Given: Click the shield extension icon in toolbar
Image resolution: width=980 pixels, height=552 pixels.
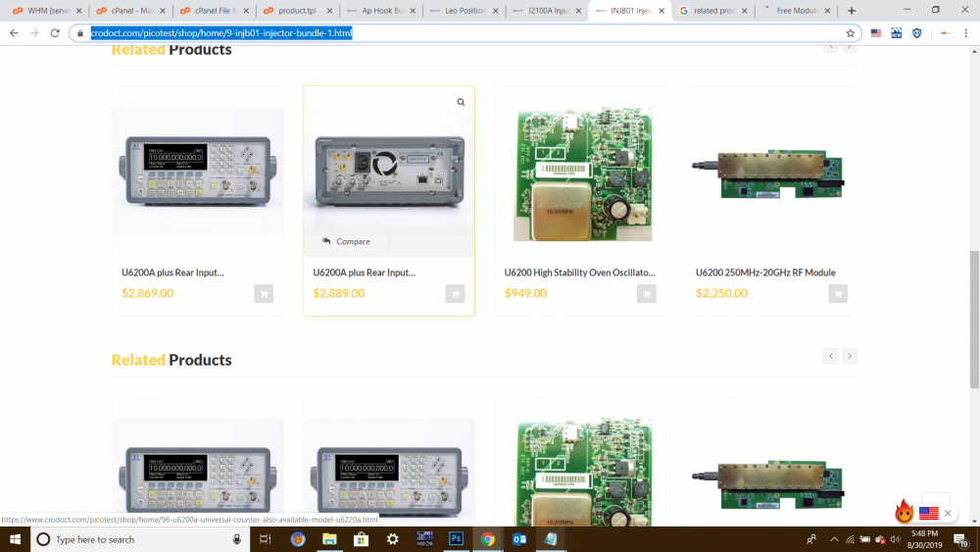Looking at the screenshot, I should coord(917,33).
